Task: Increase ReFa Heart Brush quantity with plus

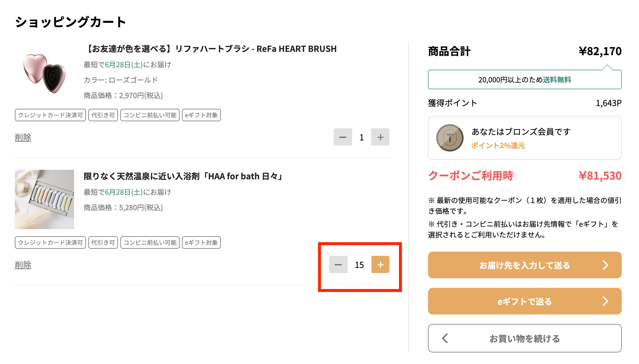Action: pyautogui.click(x=380, y=137)
